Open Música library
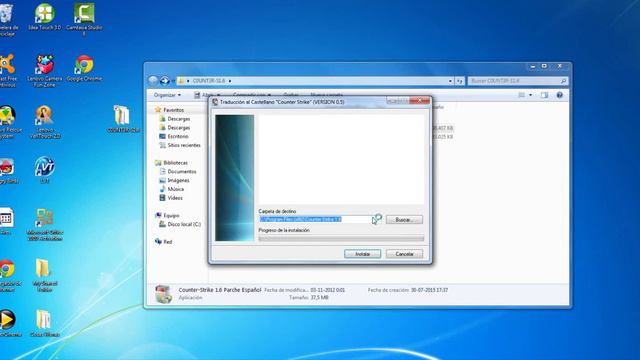Screen dimensions: 640x360 coord(176,189)
